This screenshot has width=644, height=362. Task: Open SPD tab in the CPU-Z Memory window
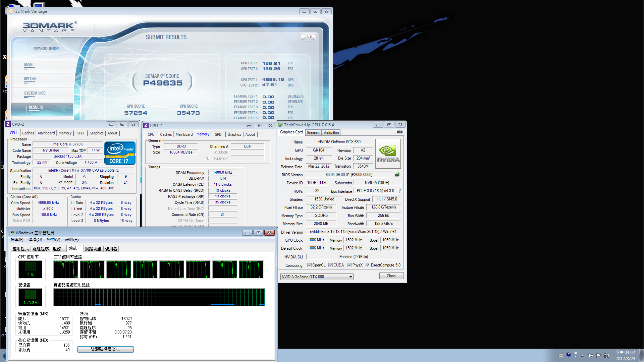click(218, 134)
